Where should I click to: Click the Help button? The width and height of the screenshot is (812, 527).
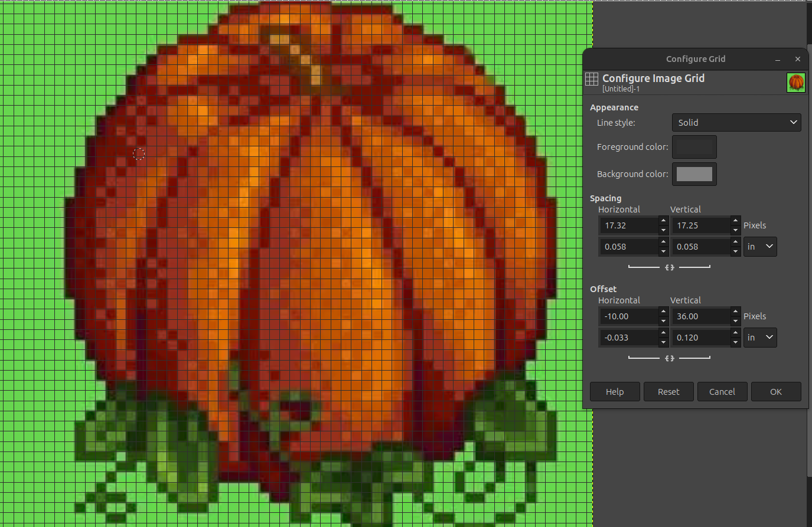pos(615,392)
